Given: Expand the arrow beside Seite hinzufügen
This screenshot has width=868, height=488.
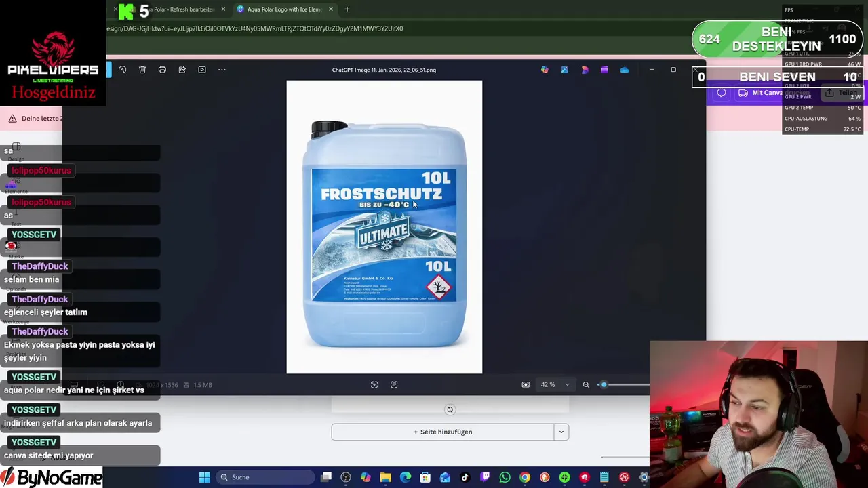Looking at the screenshot, I should pos(561,432).
